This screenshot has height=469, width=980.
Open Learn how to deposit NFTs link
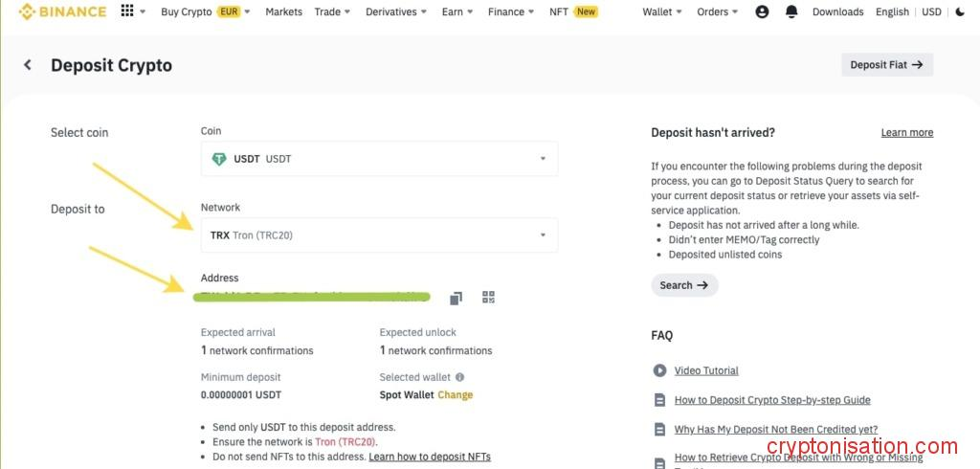point(429,457)
